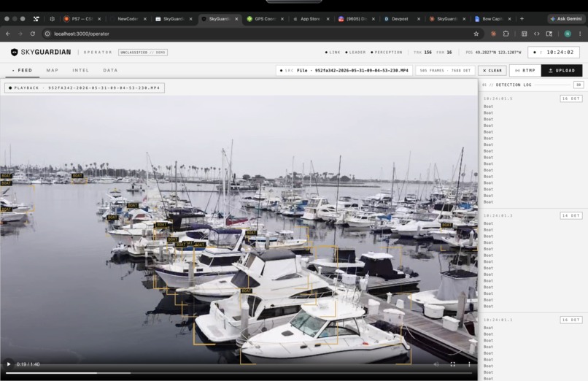Open a new browser tab
The width and height of the screenshot is (588, 381).
(x=522, y=19)
